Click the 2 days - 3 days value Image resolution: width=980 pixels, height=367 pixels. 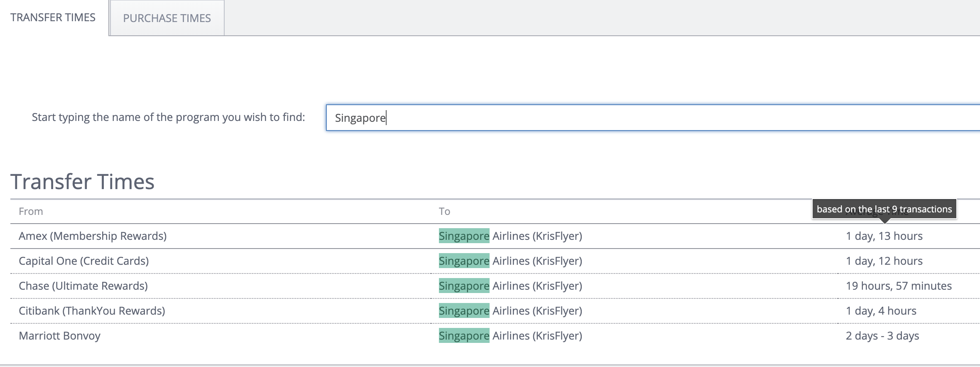(x=882, y=336)
